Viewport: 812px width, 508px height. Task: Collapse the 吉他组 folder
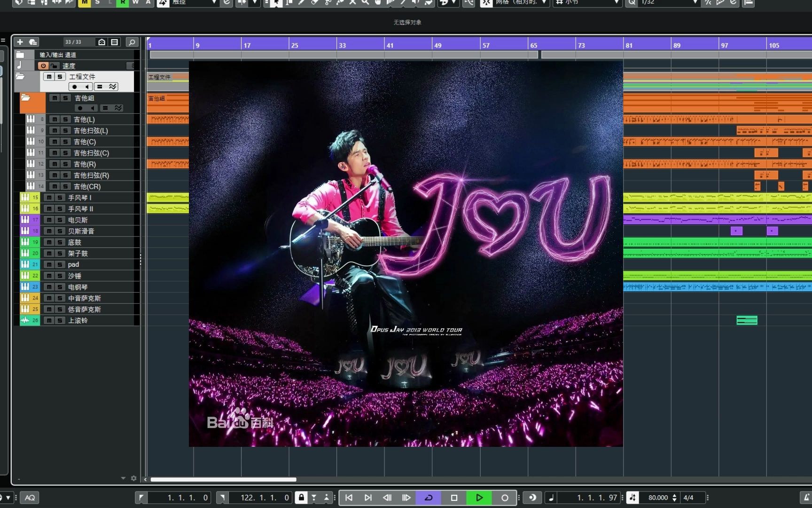26,98
